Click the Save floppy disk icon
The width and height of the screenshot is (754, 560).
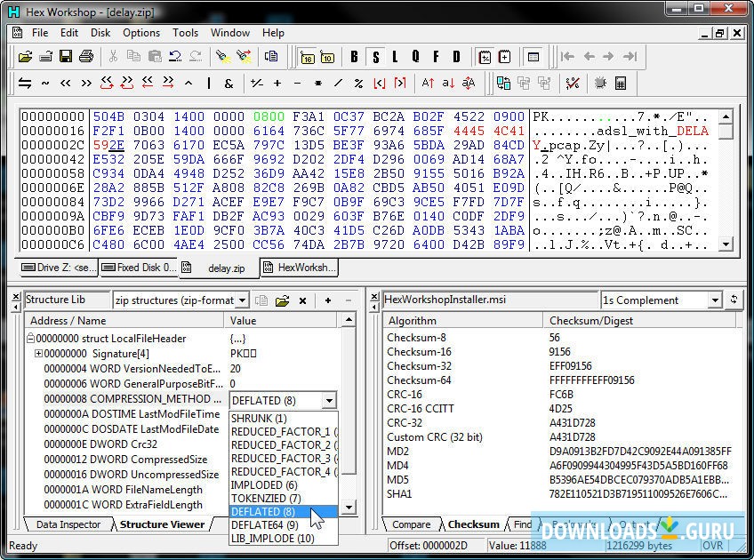click(x=66, y=57)
